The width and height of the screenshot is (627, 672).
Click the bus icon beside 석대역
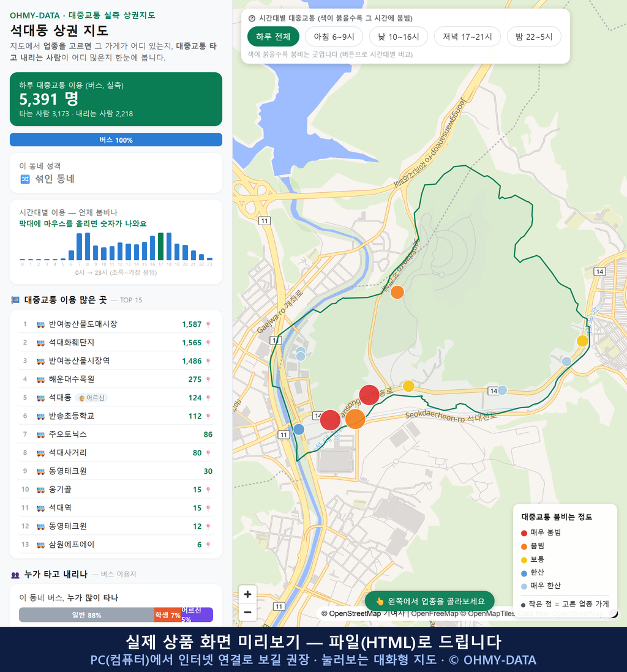(x=41, y=508)
